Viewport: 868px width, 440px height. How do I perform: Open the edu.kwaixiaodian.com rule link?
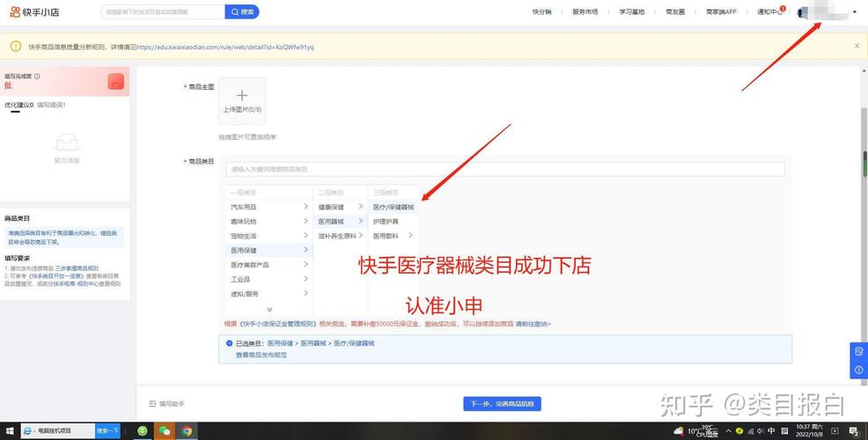click(x=224, y=47)
